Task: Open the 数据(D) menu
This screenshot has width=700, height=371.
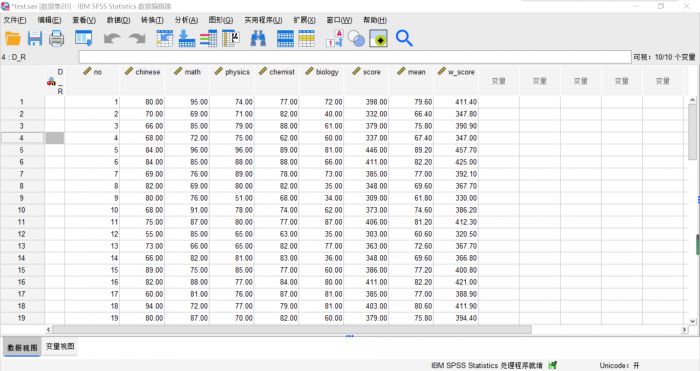Action: (x=118, y=20)
